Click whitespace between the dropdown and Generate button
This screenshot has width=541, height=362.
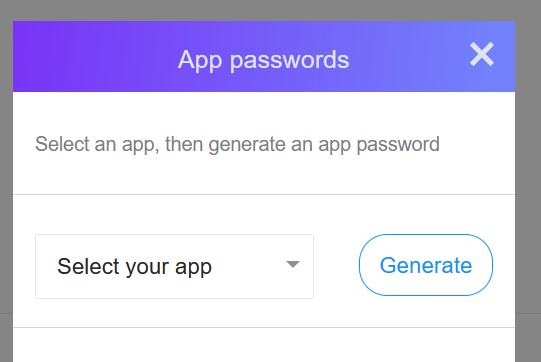coord(336,266)
